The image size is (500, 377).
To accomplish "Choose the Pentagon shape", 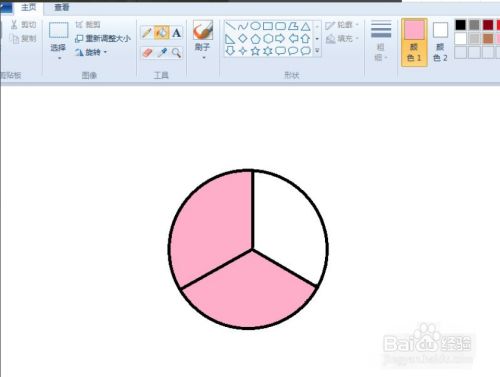I will [x=255, y=39].
